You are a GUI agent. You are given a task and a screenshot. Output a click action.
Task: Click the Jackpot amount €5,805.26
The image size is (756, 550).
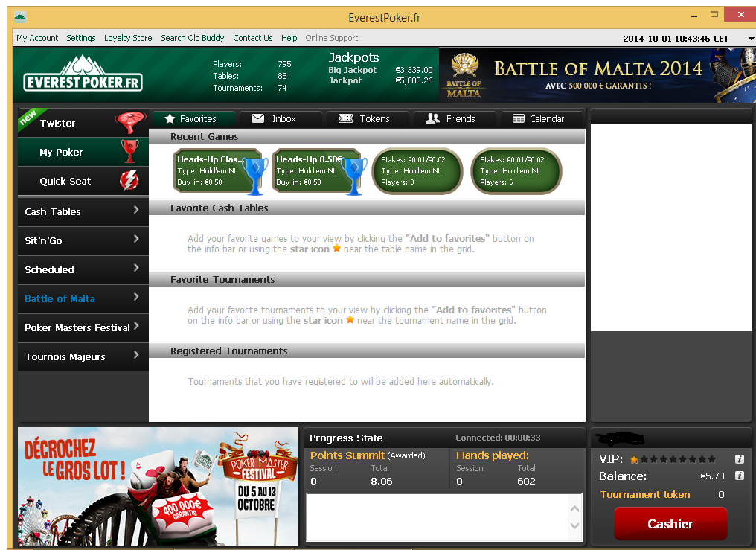pyautogui.click(x=414, y=80)
